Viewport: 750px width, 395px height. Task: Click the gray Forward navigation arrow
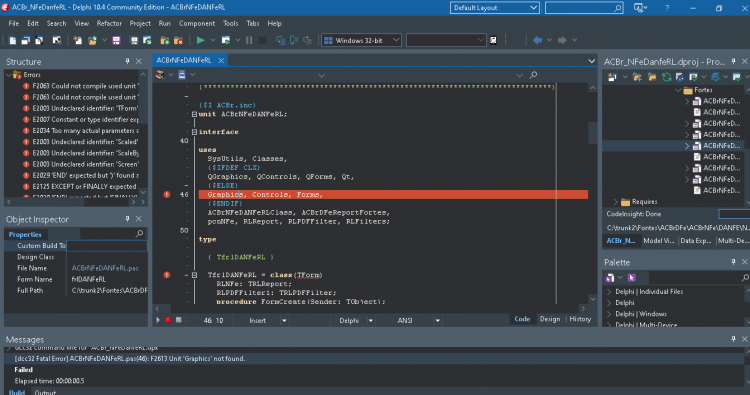point(562,40)
